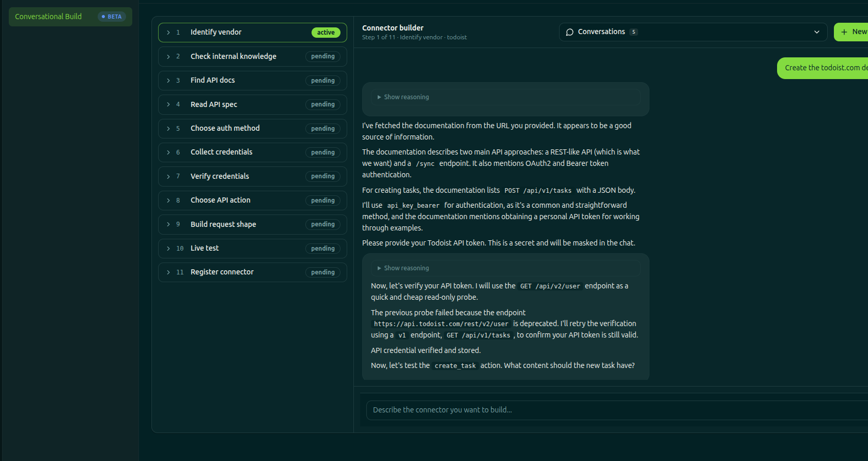Screen dimensions: 868x461
Task: Click the GET /api/v1/tasks code snippet
Action: click(x=478, y=335)
